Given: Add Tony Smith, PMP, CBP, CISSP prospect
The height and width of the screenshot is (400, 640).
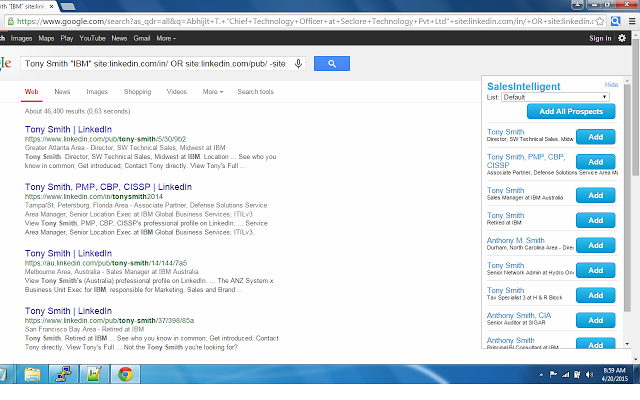Looking at the screenshot, I should point(596,162).
